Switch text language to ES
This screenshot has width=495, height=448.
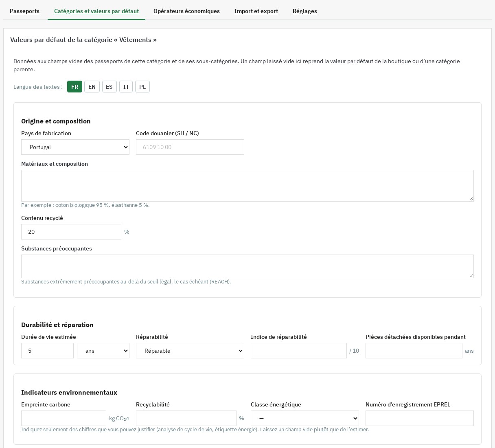pyautogui.click(x=109, y=87)
